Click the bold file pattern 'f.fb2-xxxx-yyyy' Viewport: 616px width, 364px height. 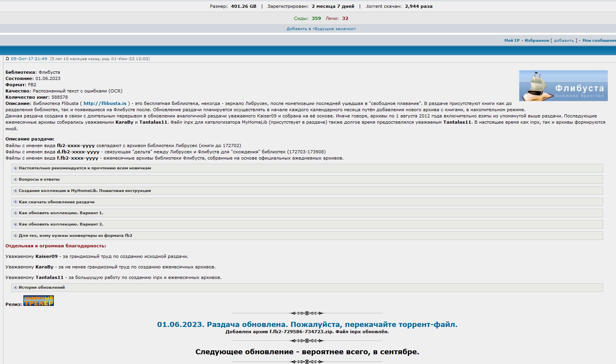point(78,158)
